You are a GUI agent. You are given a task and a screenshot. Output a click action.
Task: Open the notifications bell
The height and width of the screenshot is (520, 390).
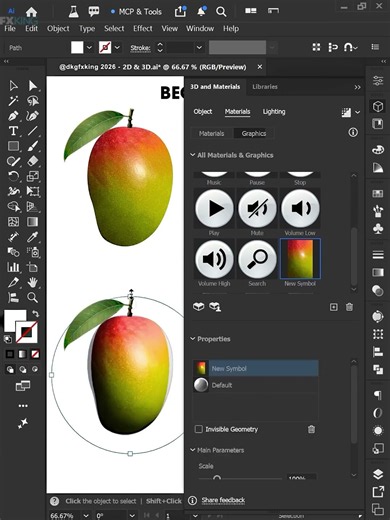(x=201, y=12)
